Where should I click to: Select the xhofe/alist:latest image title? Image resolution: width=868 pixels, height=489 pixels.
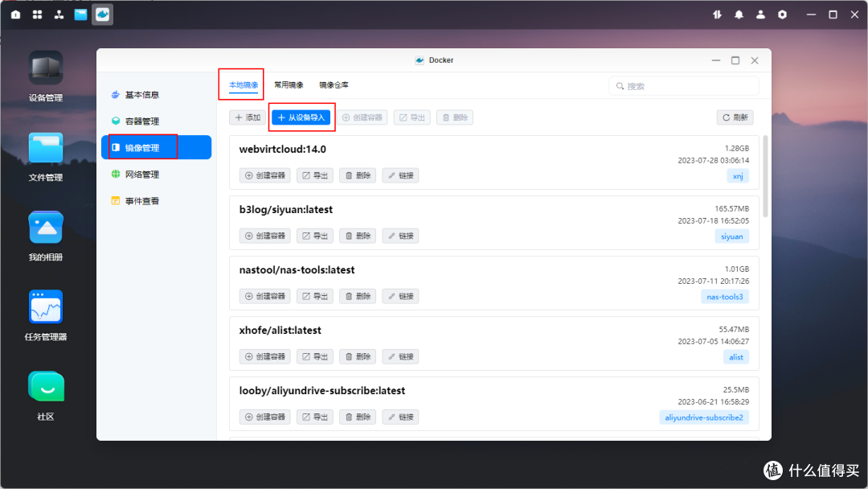[280, 330]
